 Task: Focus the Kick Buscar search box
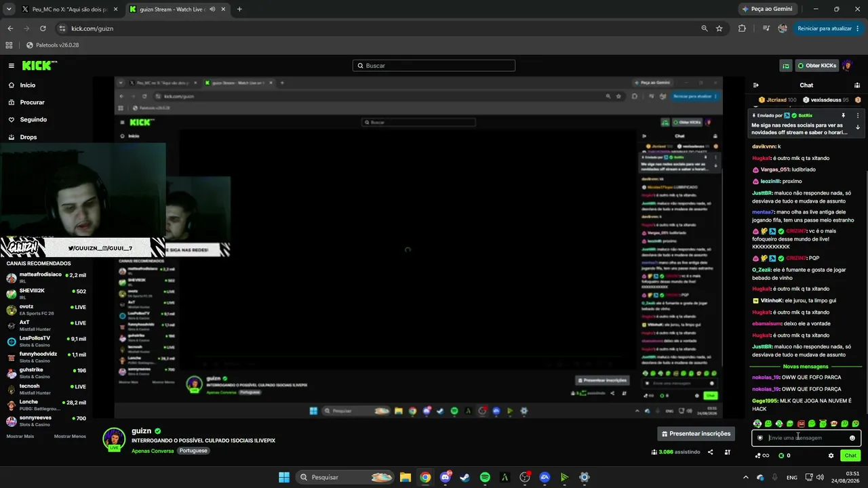(434, 66)
